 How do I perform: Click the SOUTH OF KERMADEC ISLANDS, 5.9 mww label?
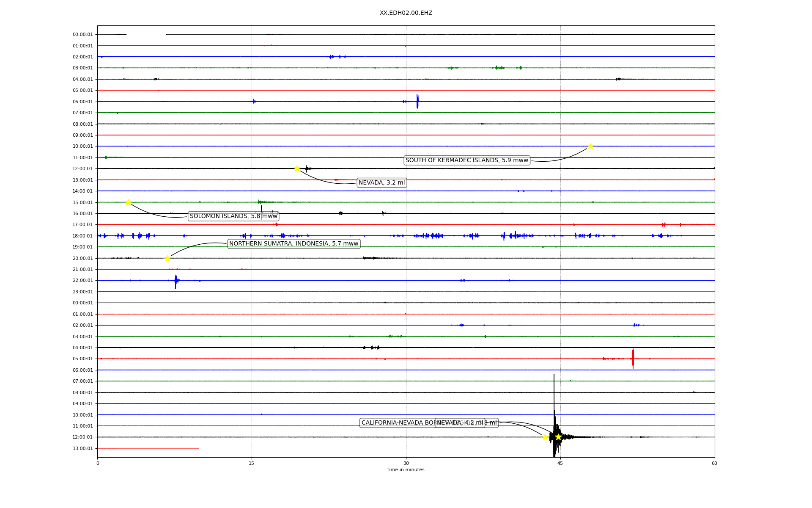pyautogui.click(x=466, y=160)
